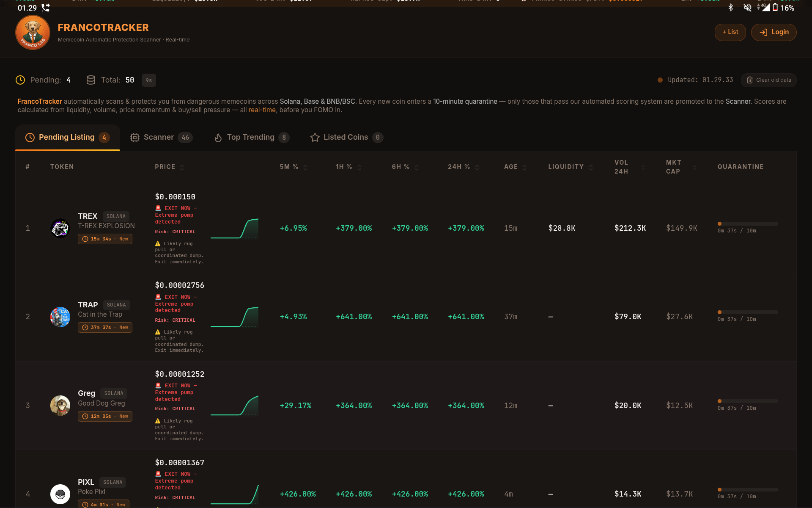The image size is (812, 508).
Task: Sort table by 1H % column
Action: pos(349,167)
